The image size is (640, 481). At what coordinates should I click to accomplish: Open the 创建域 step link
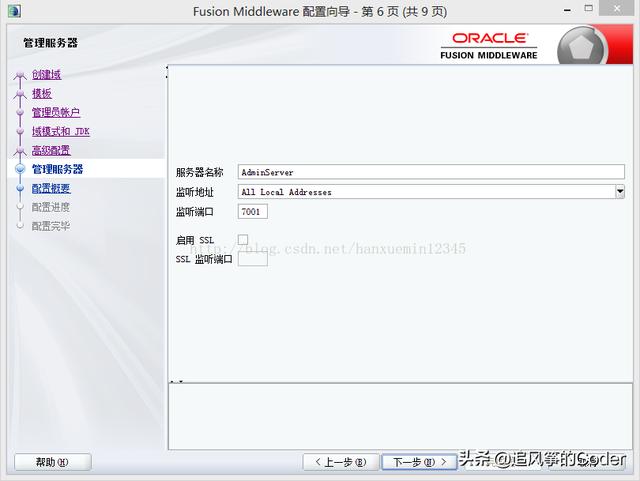(47, 75)
